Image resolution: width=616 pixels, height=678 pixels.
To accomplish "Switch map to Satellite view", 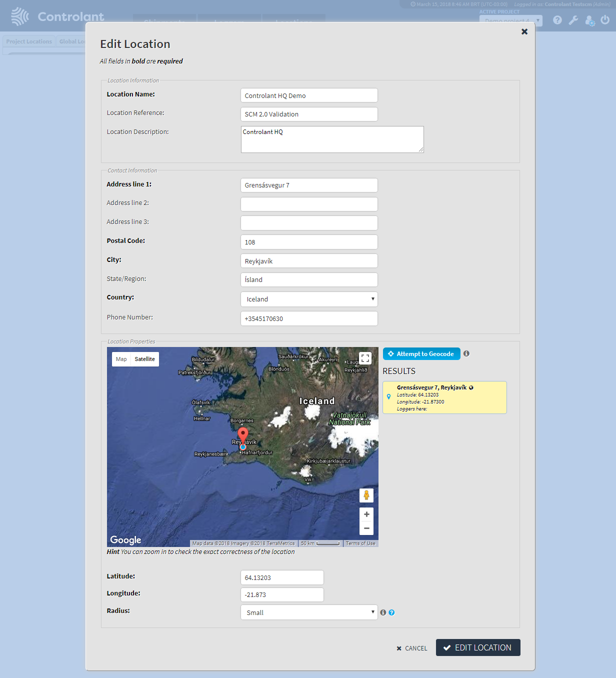I will point(144,359).
